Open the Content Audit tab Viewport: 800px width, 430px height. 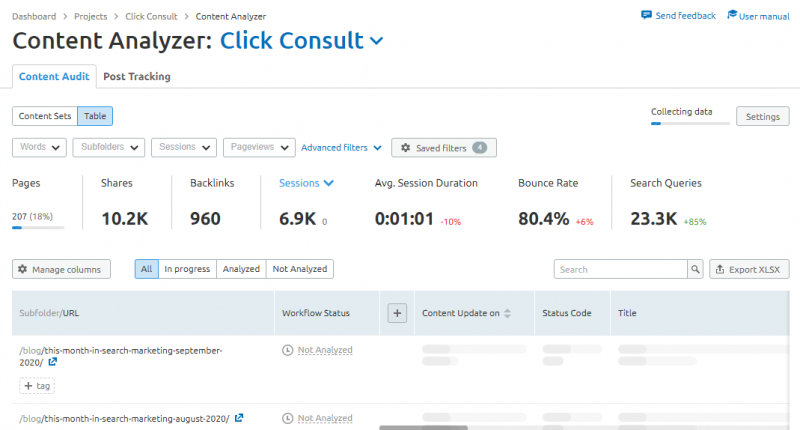coord(54,77)
